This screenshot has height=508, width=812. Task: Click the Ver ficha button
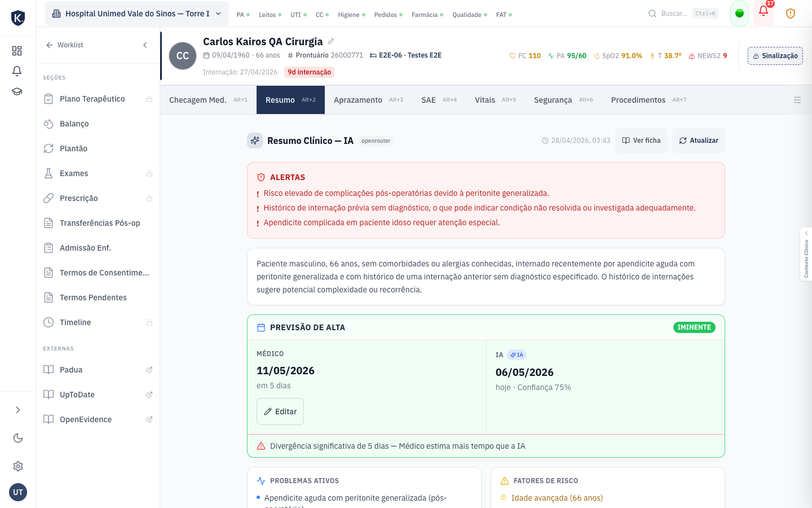click(641, 141)
